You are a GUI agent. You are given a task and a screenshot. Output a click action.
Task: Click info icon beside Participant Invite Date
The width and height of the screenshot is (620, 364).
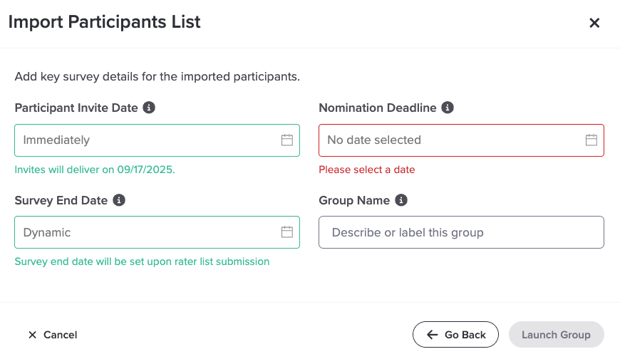tap(149, 108)
